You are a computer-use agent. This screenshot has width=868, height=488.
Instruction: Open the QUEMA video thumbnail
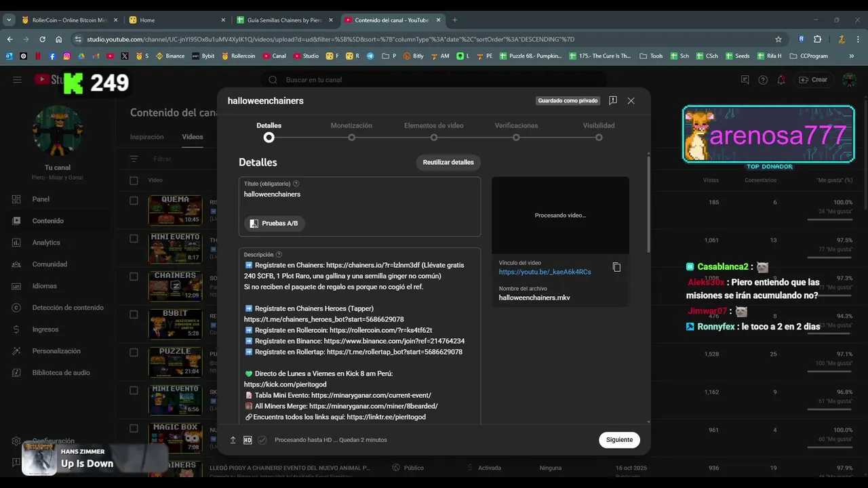click(x=175, y=210)
